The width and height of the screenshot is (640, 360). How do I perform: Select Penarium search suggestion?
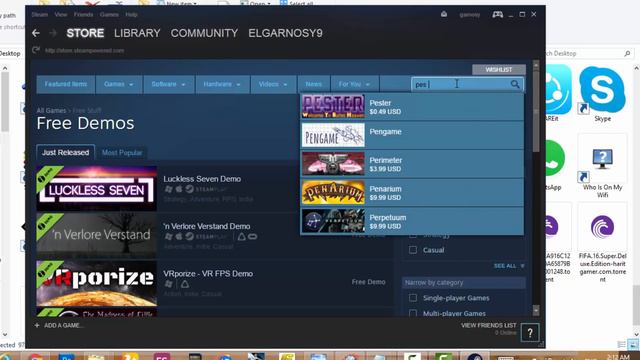click(x=412, y=193)
